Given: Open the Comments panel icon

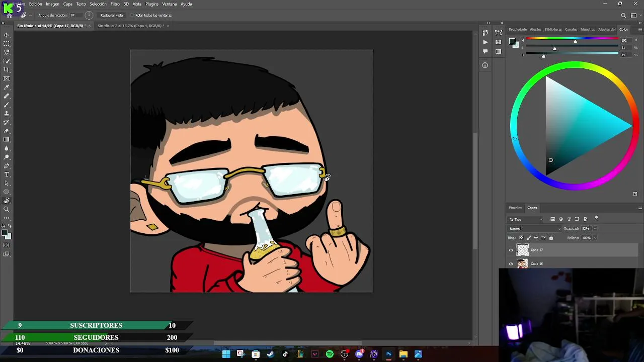Looking at the screenshot, I should [x=485, y=51].
